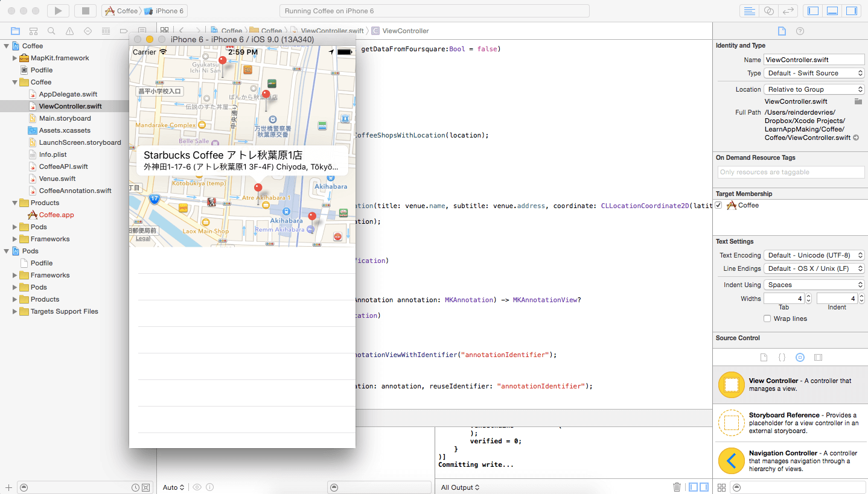
Task: Toggle variables view pane button
Action: point(694,487)
